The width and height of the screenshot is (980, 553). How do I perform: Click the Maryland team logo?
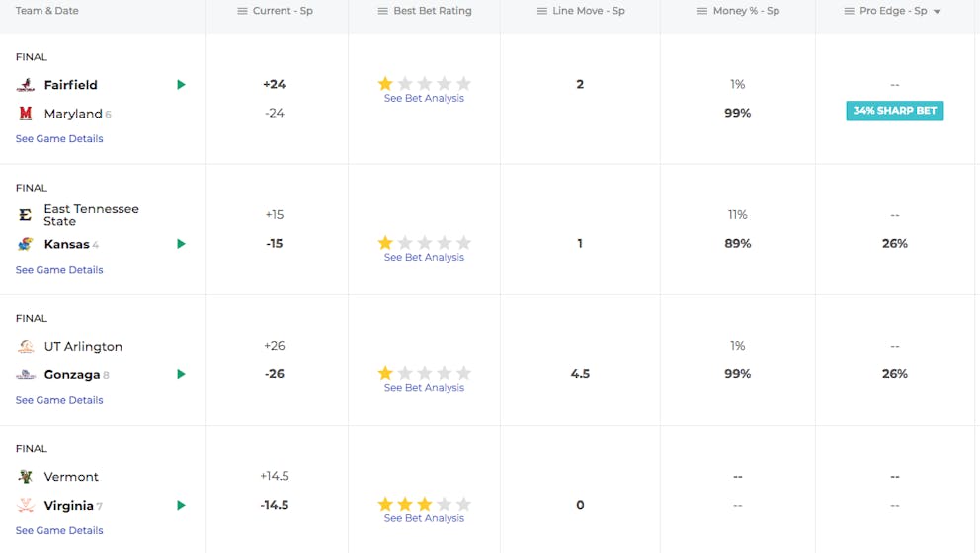tap(26, 114)
